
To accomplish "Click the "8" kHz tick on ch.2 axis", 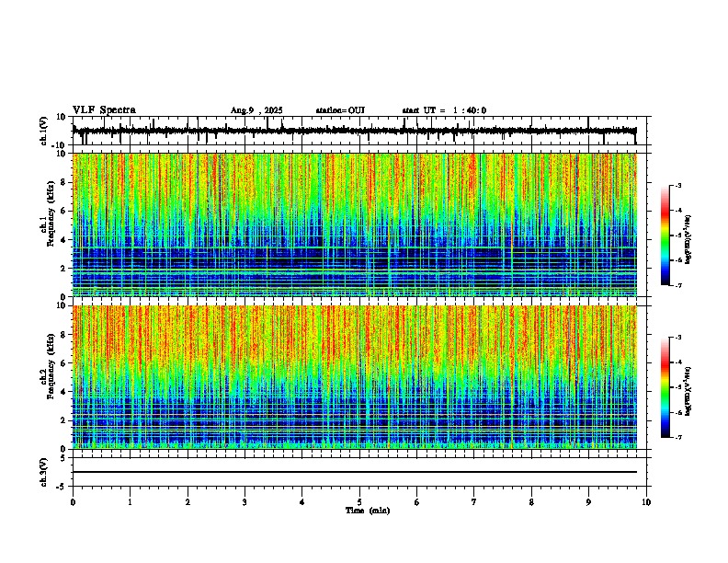I will 64,335.
